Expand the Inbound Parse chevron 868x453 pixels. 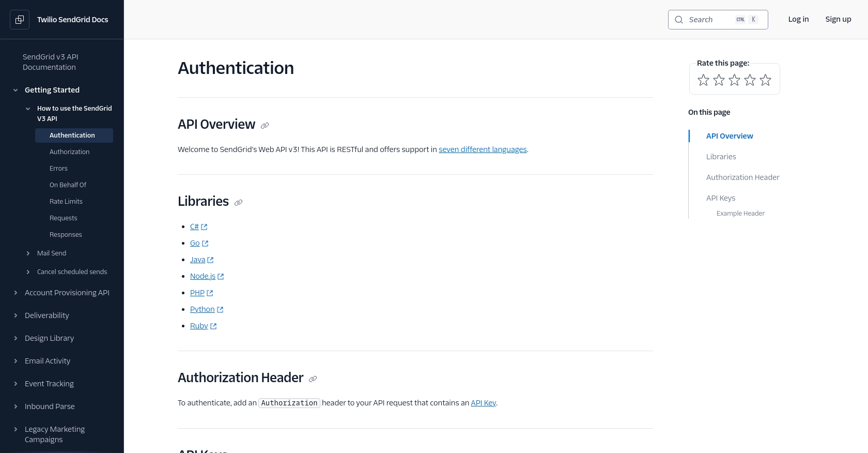coord(16,406)
